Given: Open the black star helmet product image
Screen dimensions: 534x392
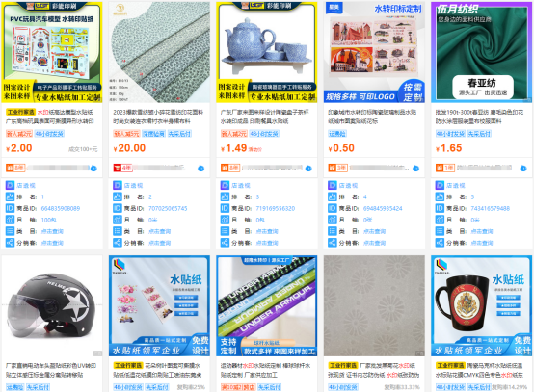Looking at the screenshot, I should click(x=52, y=306).
